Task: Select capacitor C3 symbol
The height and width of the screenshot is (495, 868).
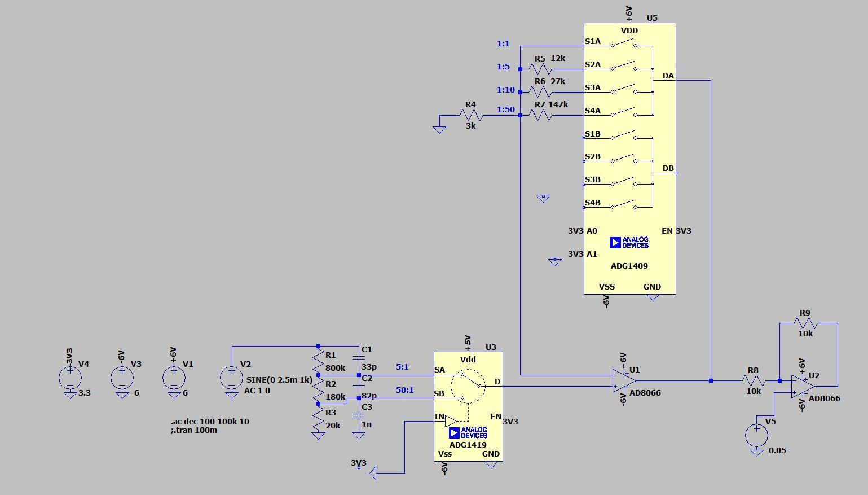Action: (358, 415)
